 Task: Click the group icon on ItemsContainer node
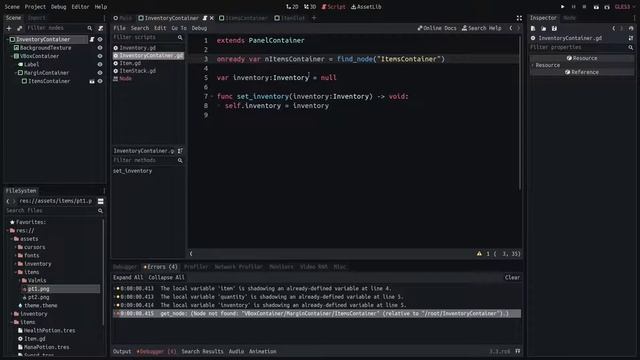92,81
